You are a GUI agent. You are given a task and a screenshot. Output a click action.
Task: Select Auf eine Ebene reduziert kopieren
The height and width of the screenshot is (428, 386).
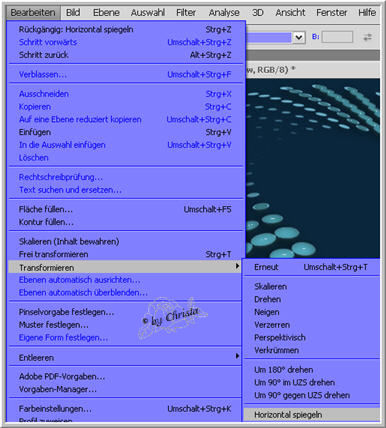(125, 119)
